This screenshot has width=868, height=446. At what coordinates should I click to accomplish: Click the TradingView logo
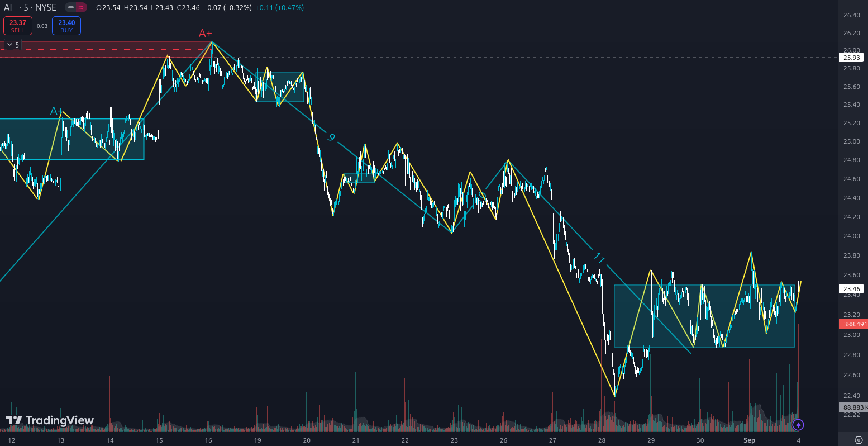[x=50, y=420]
